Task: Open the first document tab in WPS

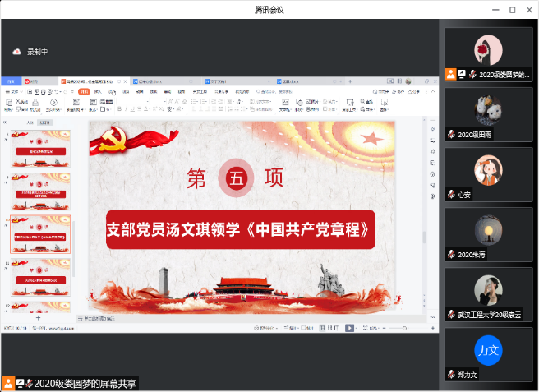Action: (33, 81)
